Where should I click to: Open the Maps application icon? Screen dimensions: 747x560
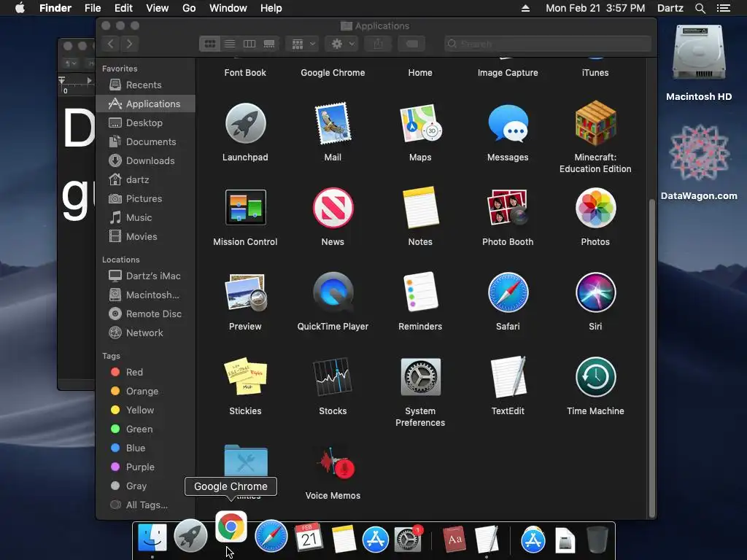[x=420, y=124]
